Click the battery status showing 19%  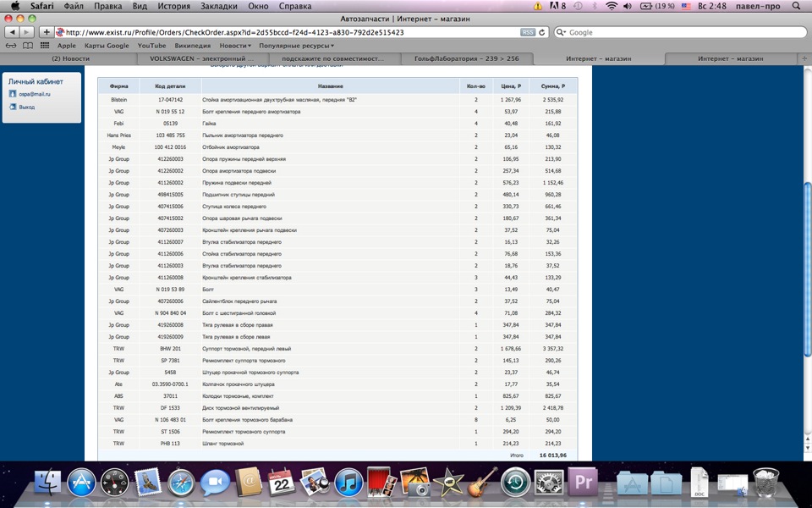pos(657,6)
